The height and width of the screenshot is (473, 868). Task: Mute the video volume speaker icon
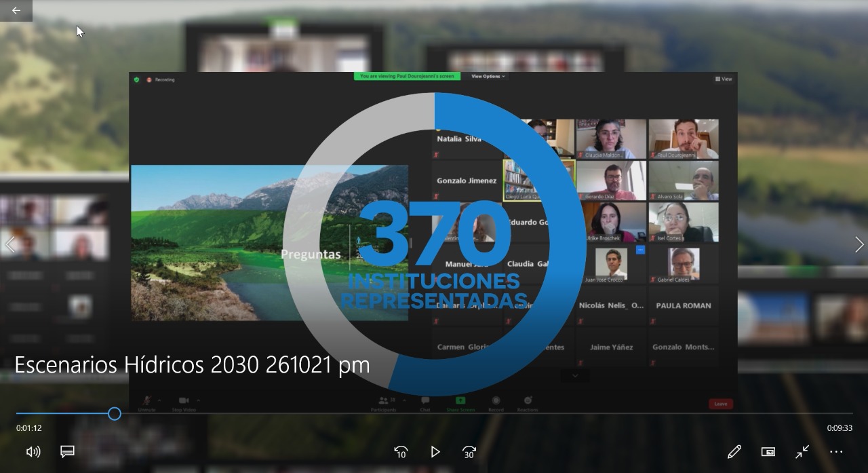coord(33,452)
